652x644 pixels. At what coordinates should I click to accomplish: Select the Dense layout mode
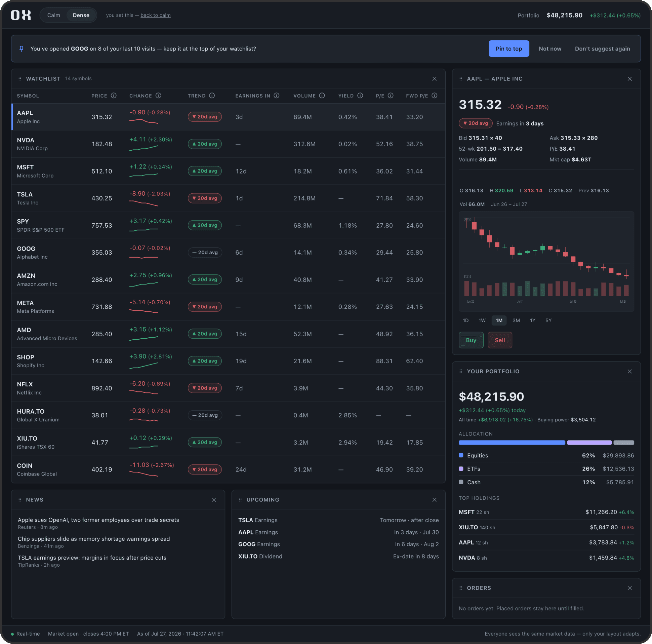(81, 15)
